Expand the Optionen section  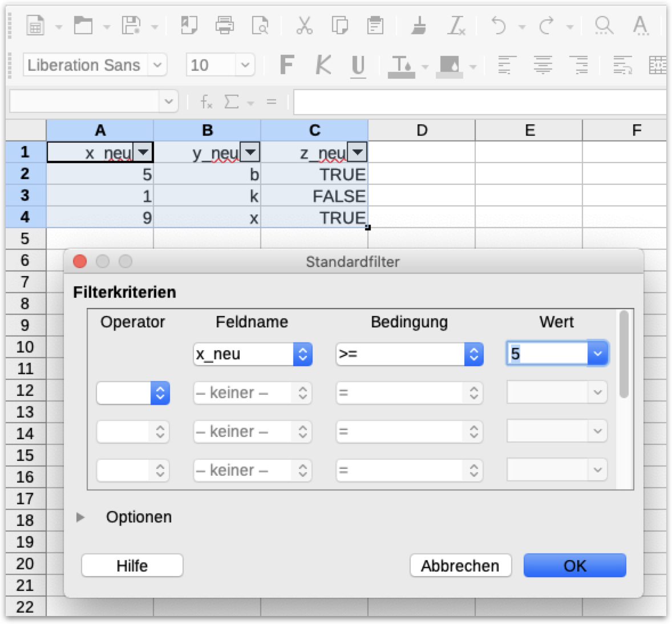pos(81,517)
